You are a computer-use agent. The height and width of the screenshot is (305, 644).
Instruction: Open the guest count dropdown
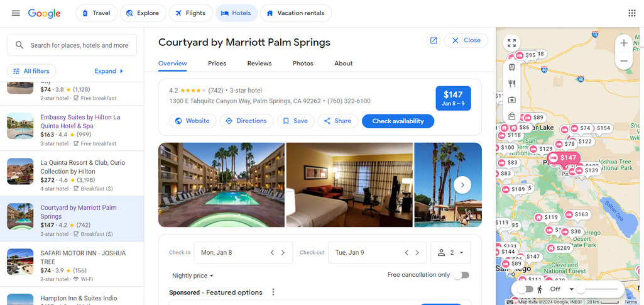(x=451, y=253)
